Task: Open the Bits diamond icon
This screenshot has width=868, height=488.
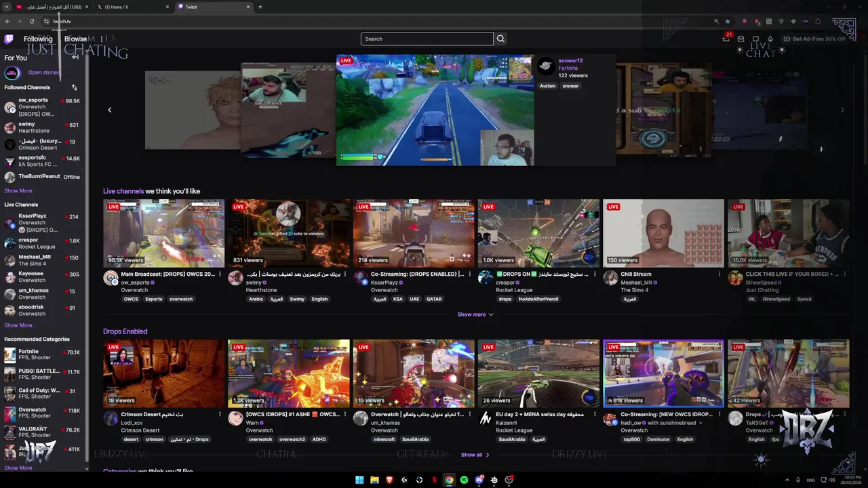Action: click(770, 39)
